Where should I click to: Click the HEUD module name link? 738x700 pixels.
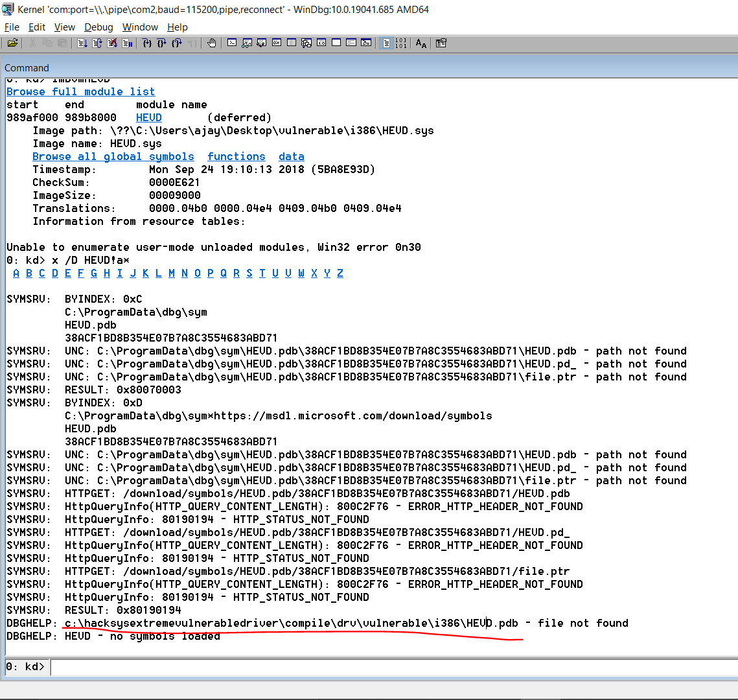coord(149,118)
